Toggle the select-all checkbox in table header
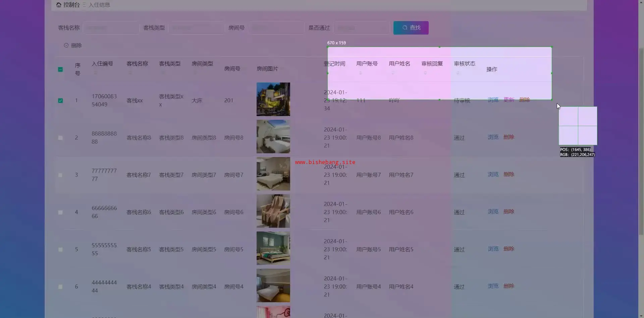The image size is (644, 318). pos(60,69)
